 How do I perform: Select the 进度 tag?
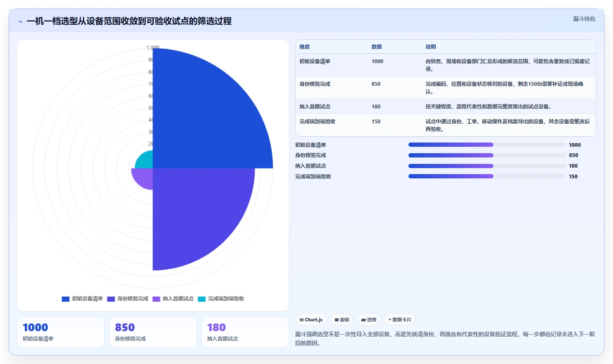point(369,320)
